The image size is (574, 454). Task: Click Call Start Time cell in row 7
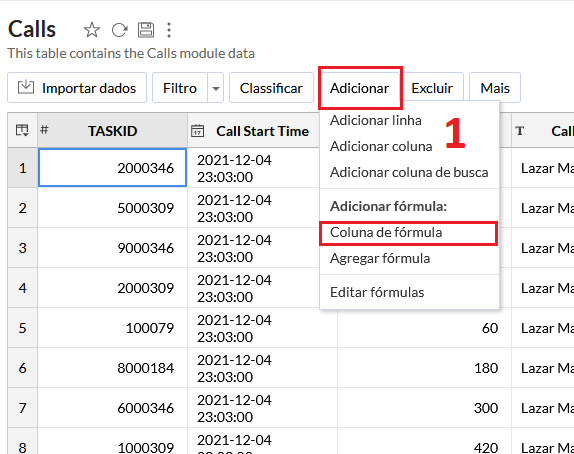(x=262, y=408)
